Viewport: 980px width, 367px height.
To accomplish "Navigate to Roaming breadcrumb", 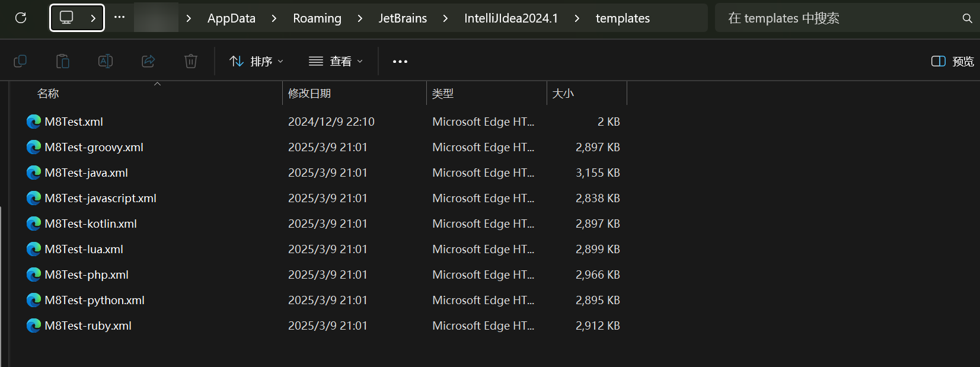I will tap(317, 18).
